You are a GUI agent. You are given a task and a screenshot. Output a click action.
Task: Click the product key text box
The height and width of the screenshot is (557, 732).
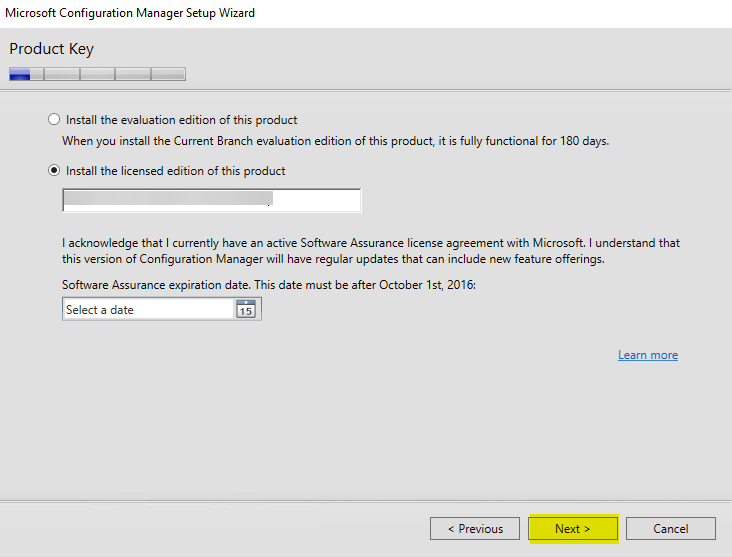[x=211, y=200]
